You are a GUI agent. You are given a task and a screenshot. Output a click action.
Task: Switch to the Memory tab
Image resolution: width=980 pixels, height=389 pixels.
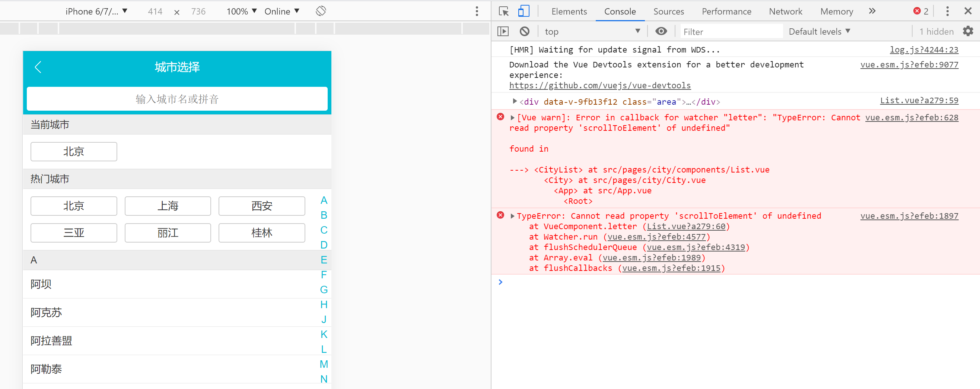[836, 12]
